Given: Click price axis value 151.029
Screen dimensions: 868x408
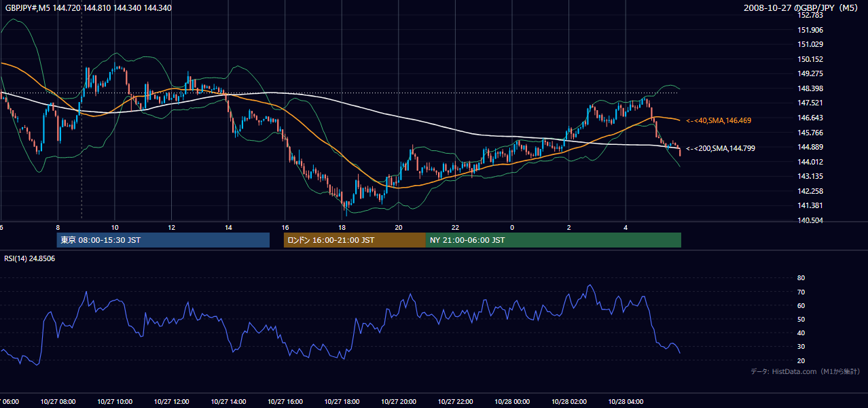Looking at the screenshot, I should pos(810,44).
